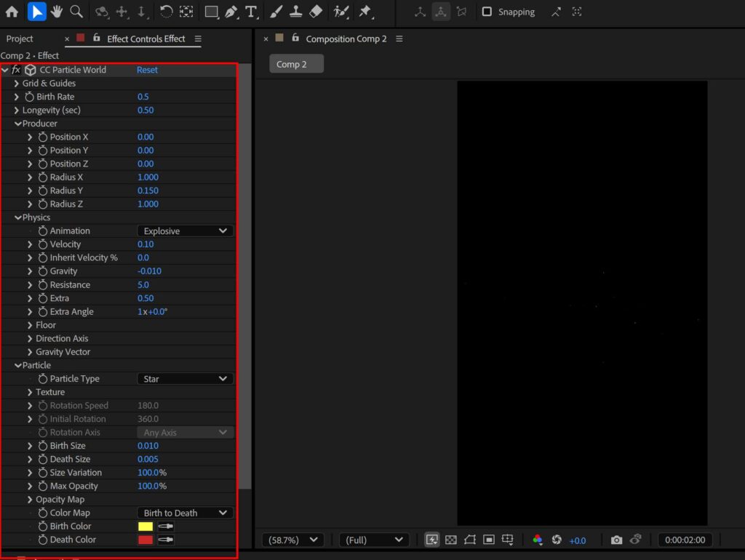Enable the Snapping checkbox

pos(487,12)
